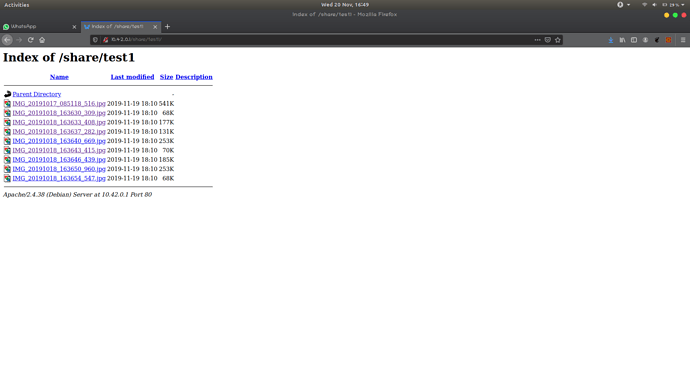
Task: Open the Downloads panel
Action: pos(611,40)
